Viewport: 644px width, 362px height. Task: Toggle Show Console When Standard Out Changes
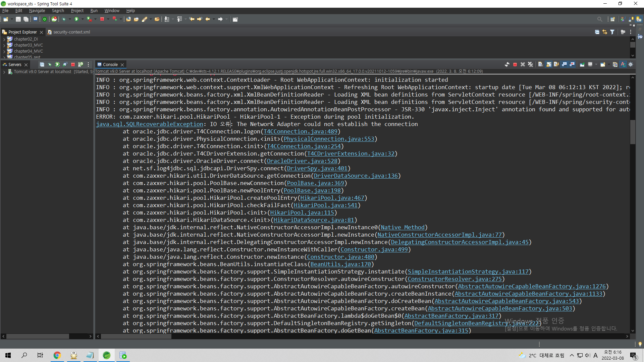click(x=564, y=64)
